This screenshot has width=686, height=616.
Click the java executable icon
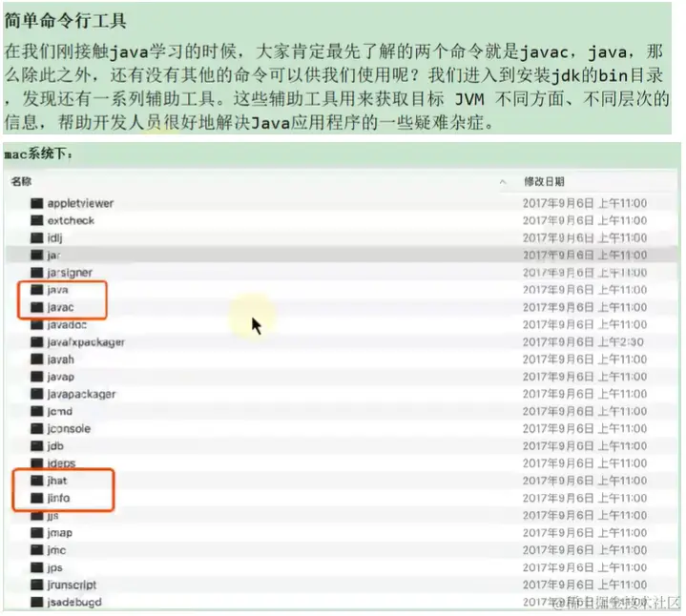[37, 290]
